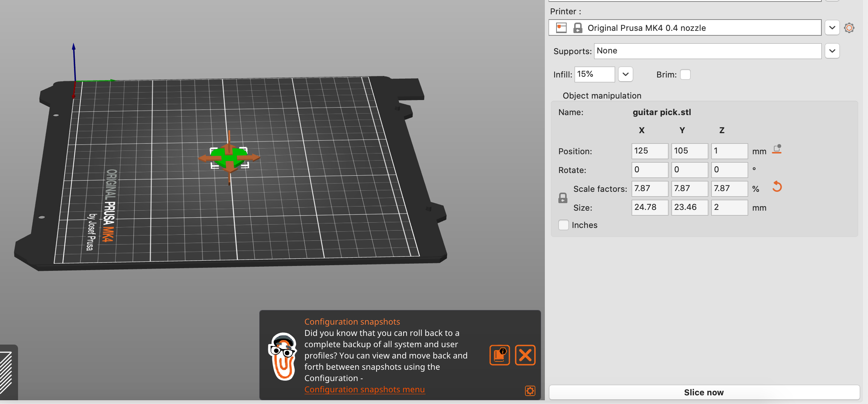Reset scale with the orange arrow icon

point(777,187)
